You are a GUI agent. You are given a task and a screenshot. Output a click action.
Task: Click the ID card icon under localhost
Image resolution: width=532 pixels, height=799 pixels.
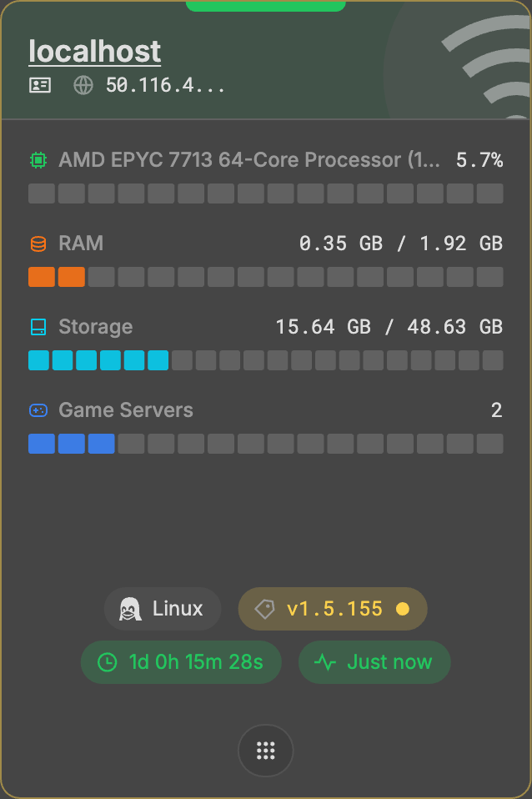tap(39, 85)
